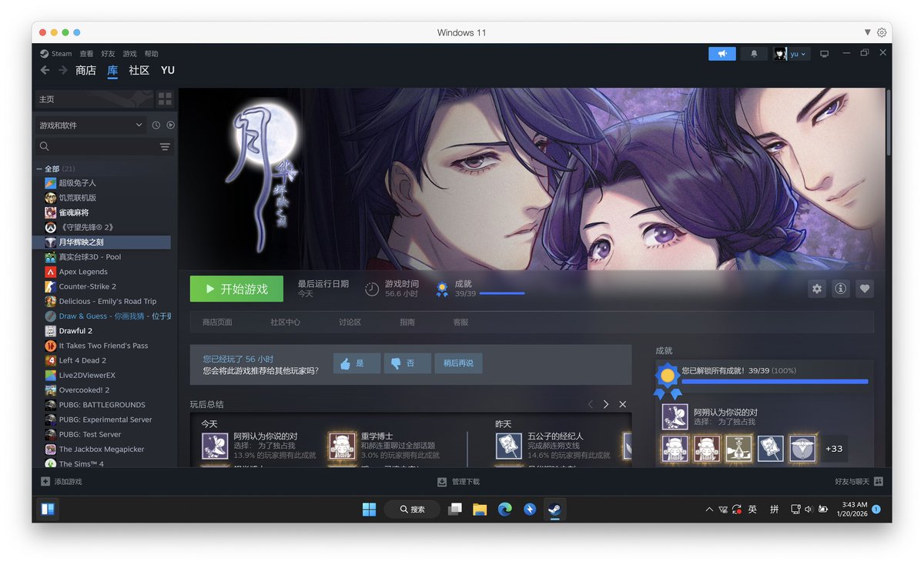Collapse the 全部 category
The width and height of the screenshot is (924, 565).
point(39,169)
